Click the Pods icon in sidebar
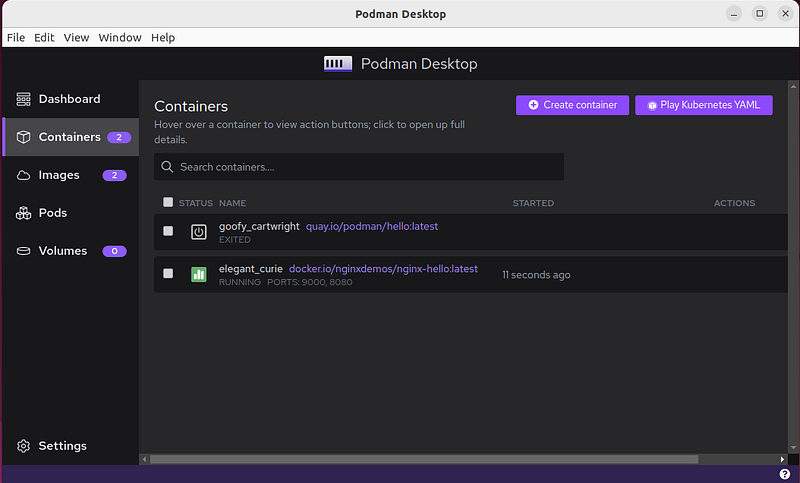This screenshot has height=483, width=800. (23, 213)
